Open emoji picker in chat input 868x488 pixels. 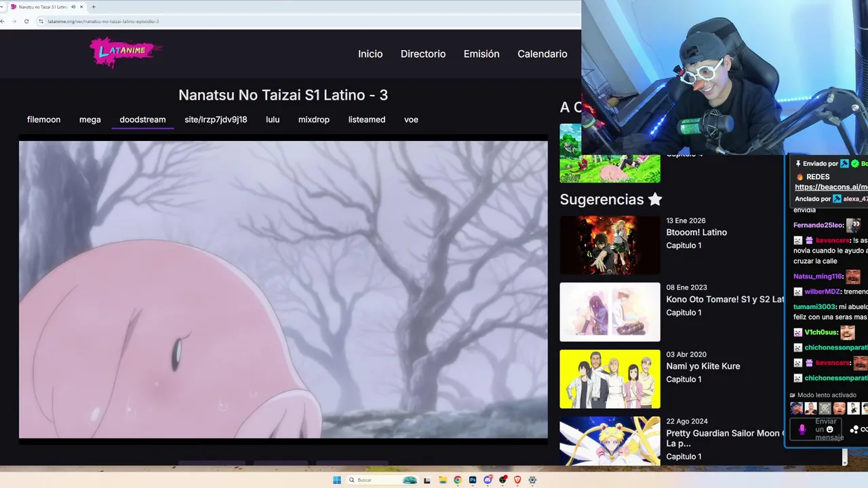829,429
